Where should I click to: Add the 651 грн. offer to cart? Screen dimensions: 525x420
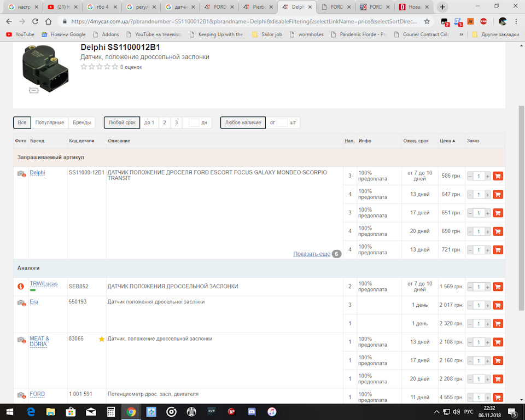498,213
